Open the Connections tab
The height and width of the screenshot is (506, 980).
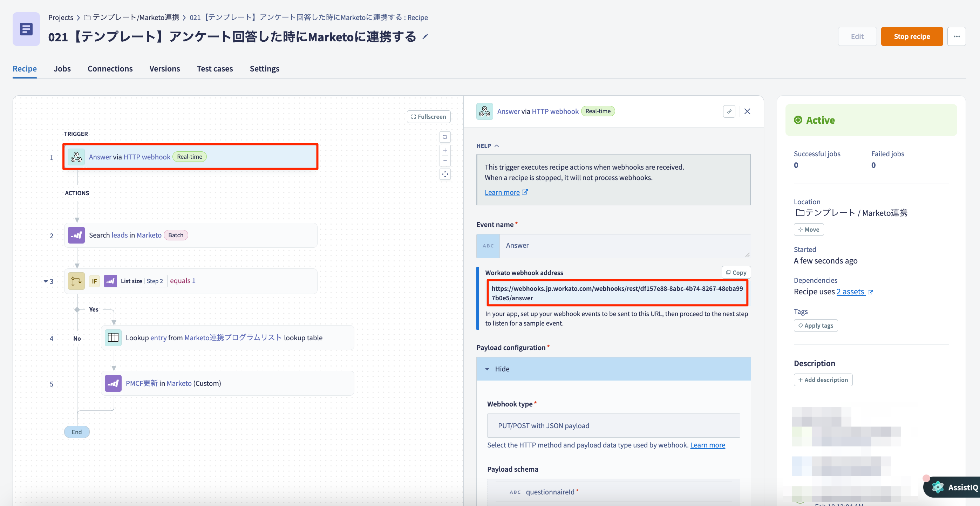click(x=110, y=68)
